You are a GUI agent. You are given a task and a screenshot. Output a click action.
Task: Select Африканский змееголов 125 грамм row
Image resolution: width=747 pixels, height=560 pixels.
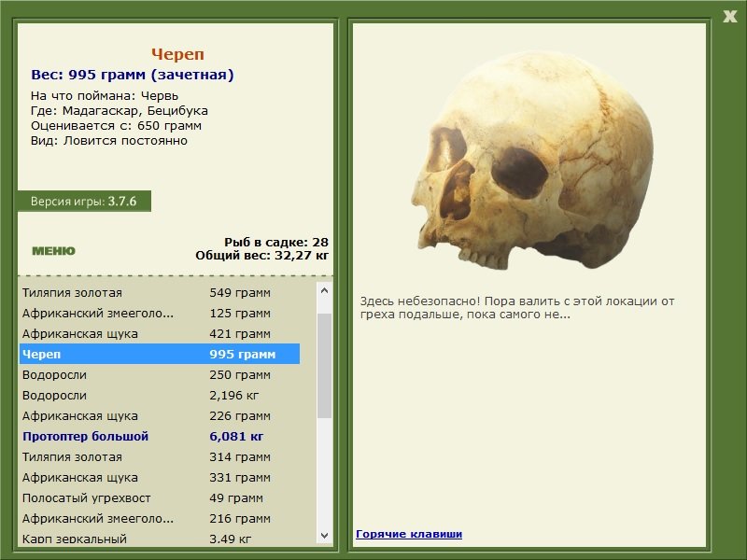point(160,313)
